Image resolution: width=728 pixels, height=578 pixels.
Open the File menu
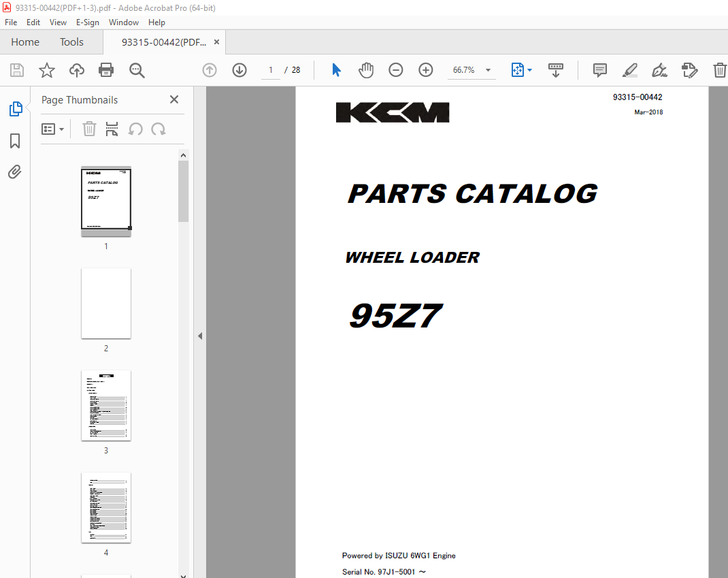tap(11, 22)
